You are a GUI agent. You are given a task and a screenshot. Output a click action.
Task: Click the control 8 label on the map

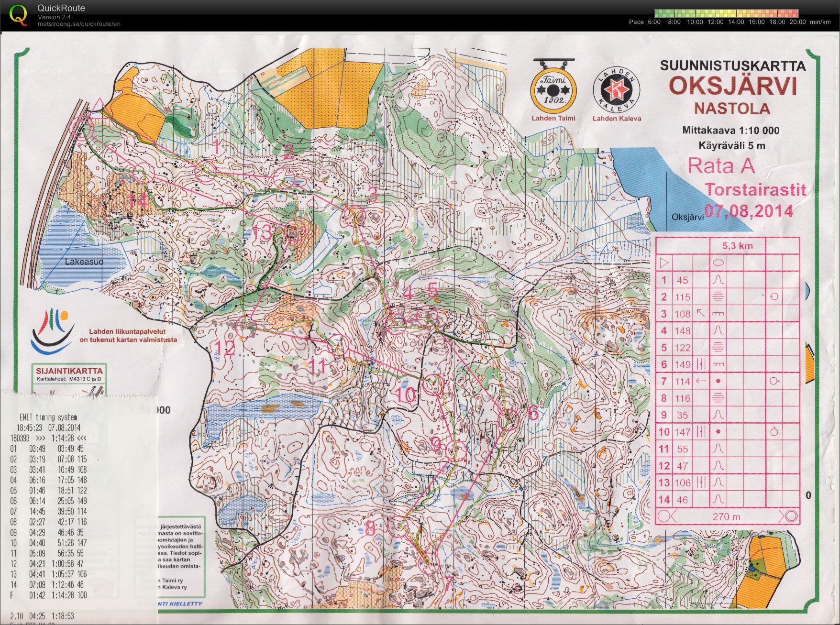point(370,528)
